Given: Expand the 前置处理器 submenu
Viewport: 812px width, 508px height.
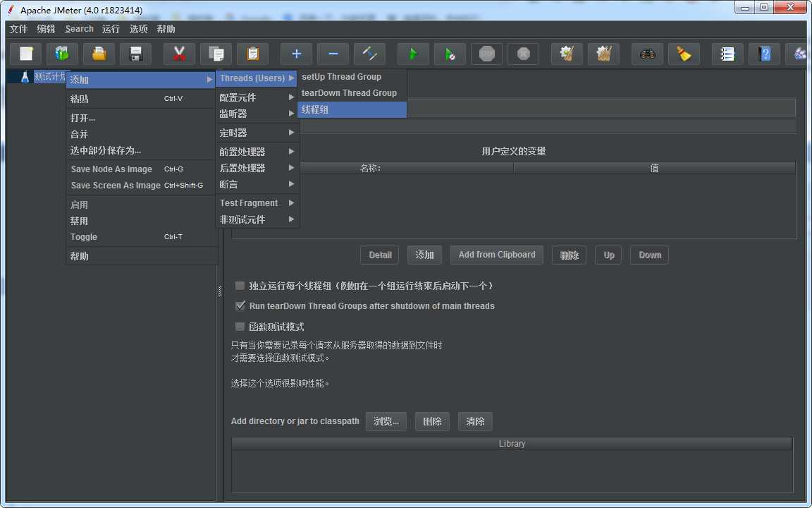Looking at the screenshot, I should point(257,152).
